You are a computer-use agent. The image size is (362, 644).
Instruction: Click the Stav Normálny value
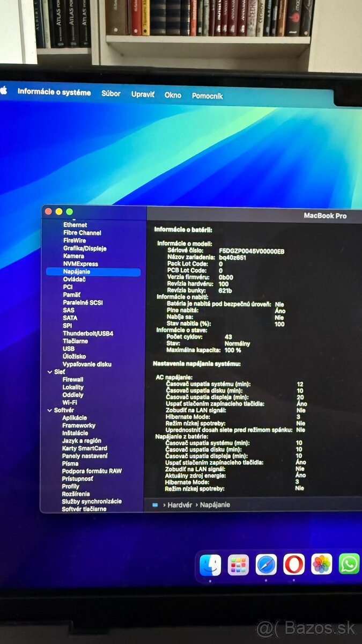[x=237, y=343]
